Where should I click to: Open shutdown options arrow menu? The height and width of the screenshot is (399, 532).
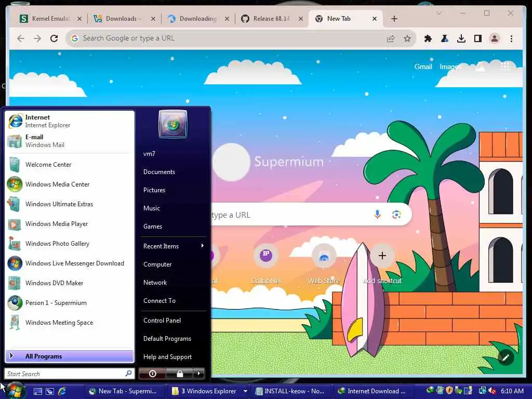[199, 374]
